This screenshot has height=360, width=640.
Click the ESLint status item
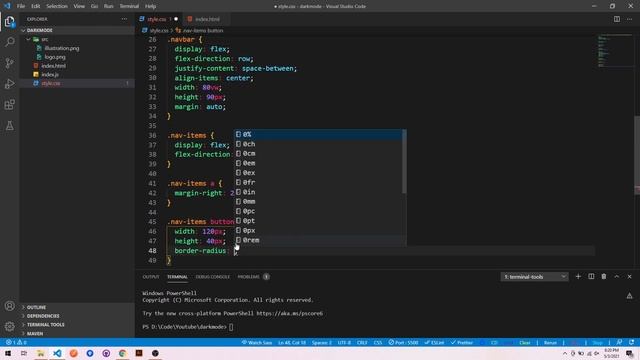[434, 342]
